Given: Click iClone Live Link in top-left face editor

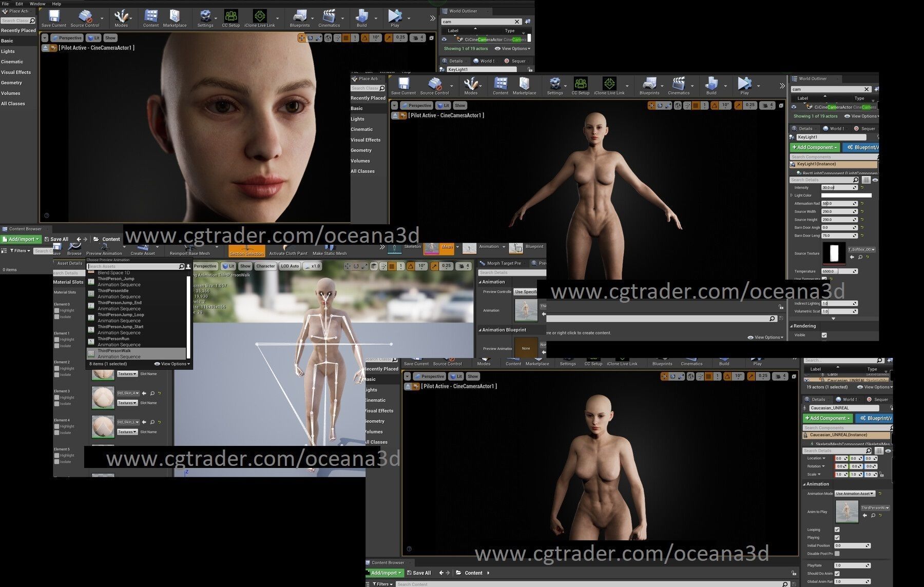Looking at the screenshot, I should point(260,18).
